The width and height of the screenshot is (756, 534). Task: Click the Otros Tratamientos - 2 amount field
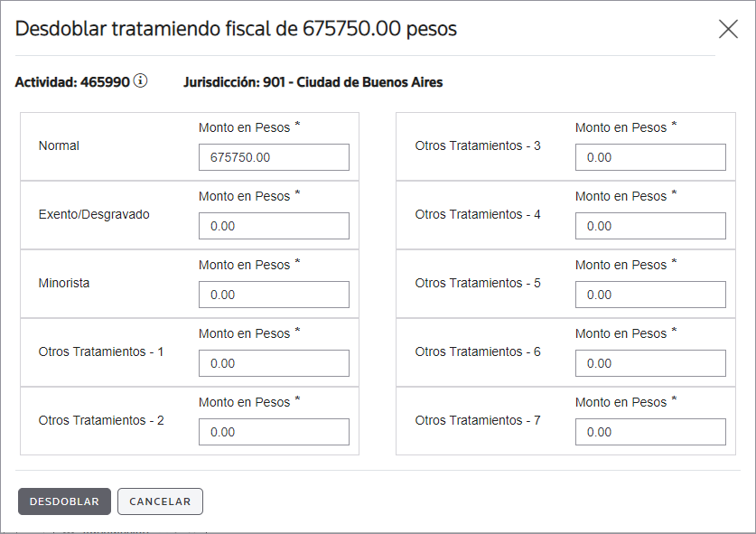coord(274,432)
